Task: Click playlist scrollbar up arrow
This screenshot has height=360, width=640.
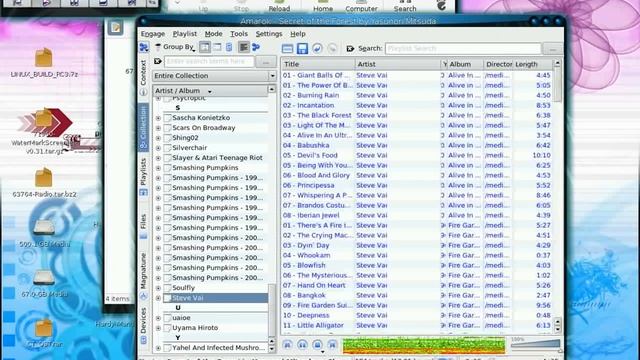Action: pyautogui.click(x=557, y=64)
